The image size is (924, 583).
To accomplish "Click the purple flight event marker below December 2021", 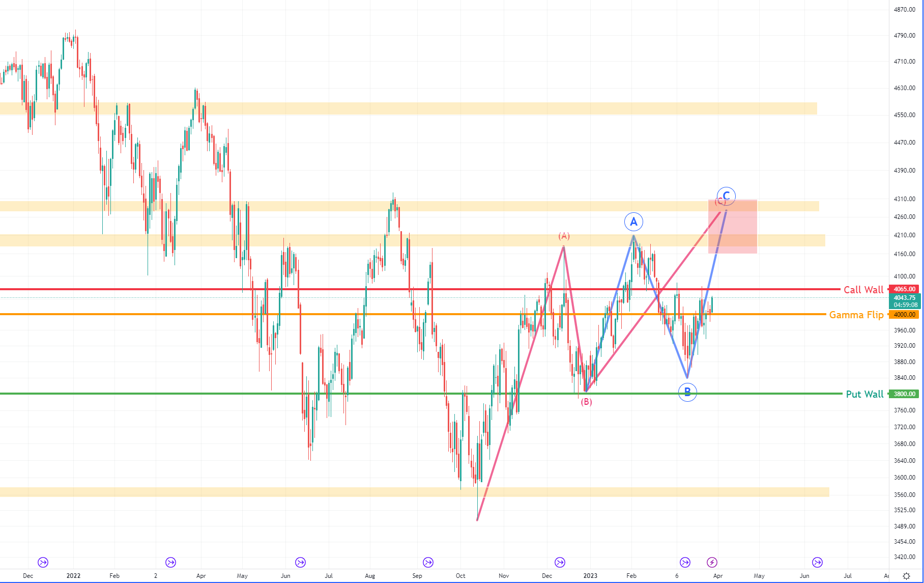I will click(x=42, y=562).
